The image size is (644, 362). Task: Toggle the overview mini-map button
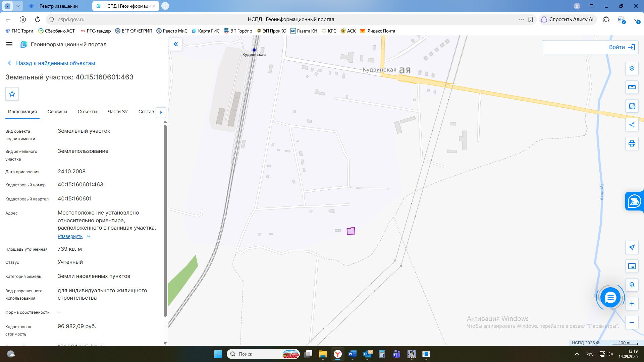tap(632, 266)
